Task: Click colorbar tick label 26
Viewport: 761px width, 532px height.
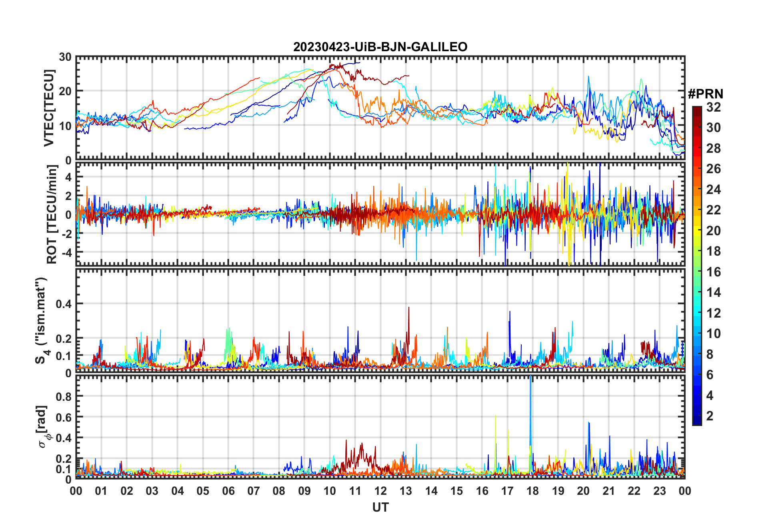Action: click(713, 169)
